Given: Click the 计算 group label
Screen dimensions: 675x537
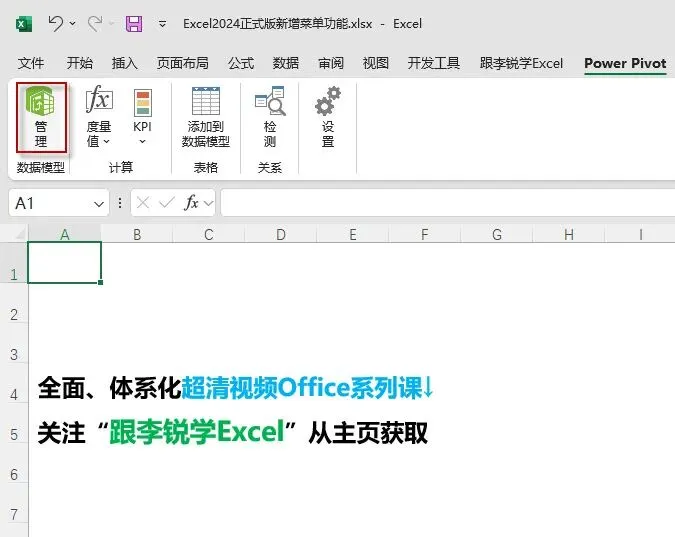Looking at the screenshot, I should pos(121,168).
